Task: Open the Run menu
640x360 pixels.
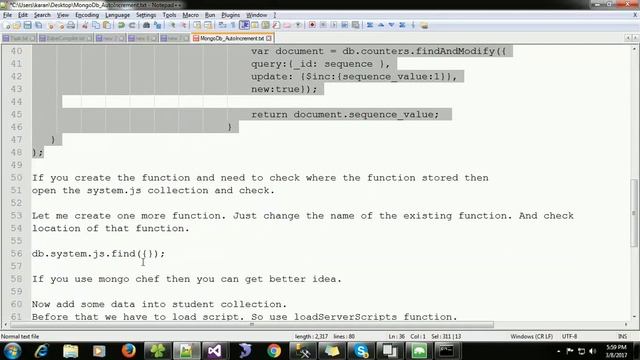Action: [x=210, y=15]
